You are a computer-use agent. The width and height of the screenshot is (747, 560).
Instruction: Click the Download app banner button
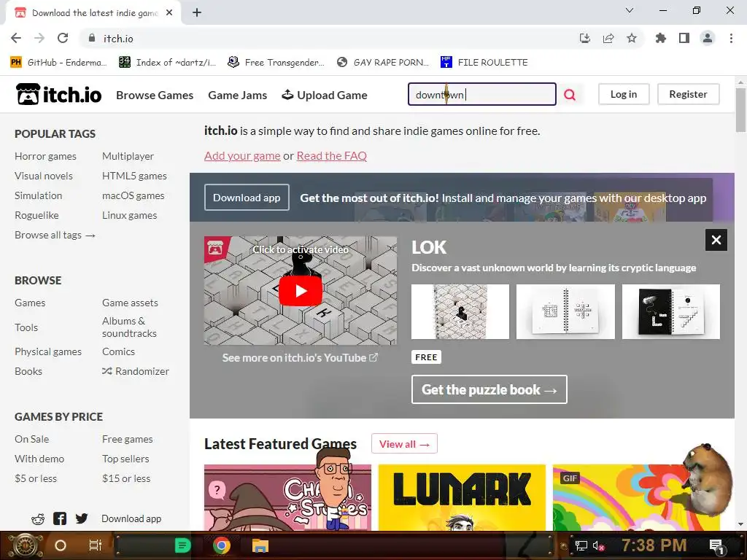247,197
